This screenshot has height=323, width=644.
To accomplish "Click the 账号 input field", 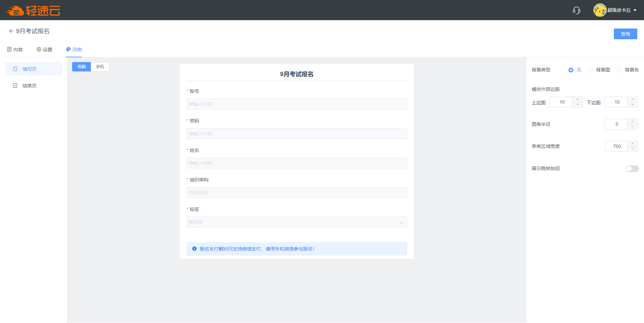I will click(297, 104).
